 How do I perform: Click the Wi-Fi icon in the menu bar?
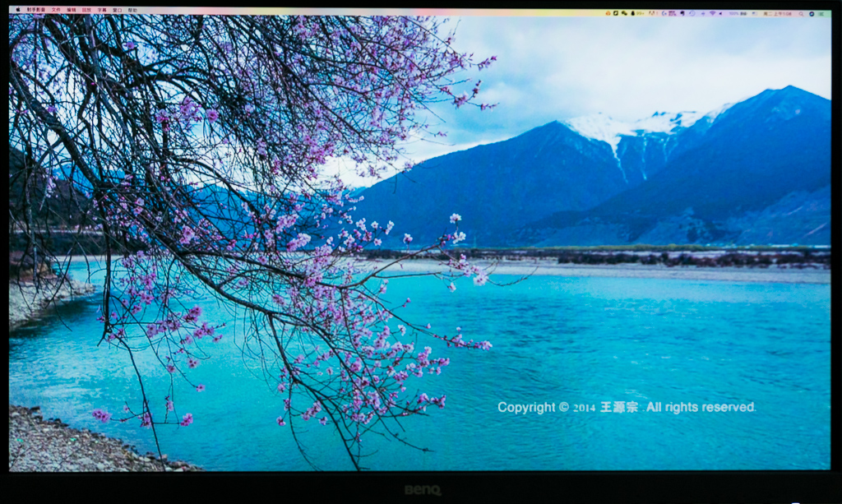click(x=713, y=11)
